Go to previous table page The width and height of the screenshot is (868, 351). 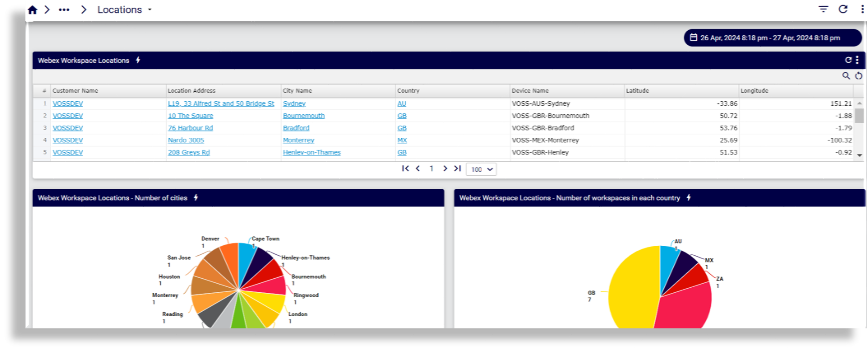(418, 168)
